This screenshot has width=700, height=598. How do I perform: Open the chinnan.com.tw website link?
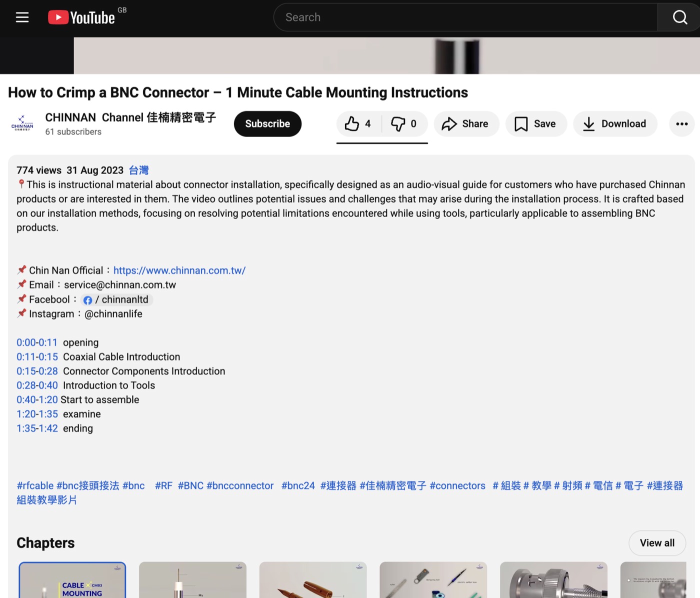[x=179, y=270]
